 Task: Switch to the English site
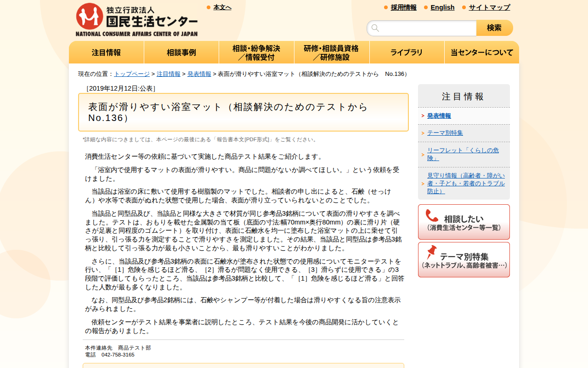click(442, 7)
